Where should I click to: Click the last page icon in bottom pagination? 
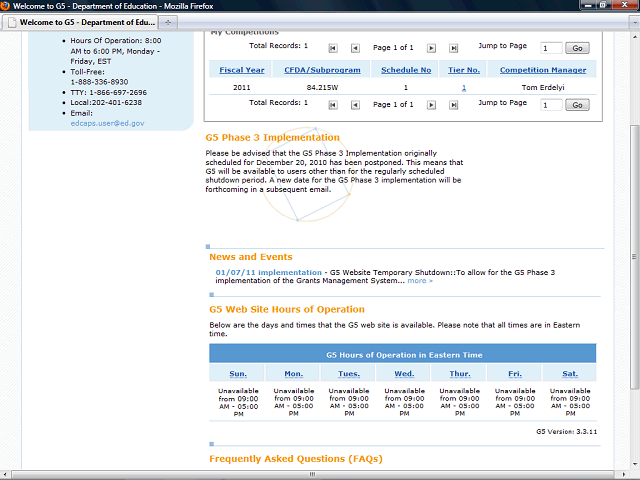(453, 104)
